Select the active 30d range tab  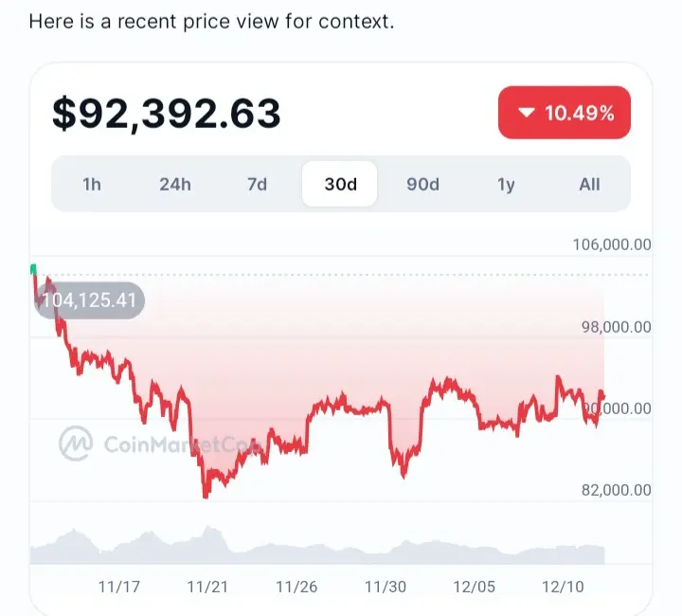click(340, 184)
